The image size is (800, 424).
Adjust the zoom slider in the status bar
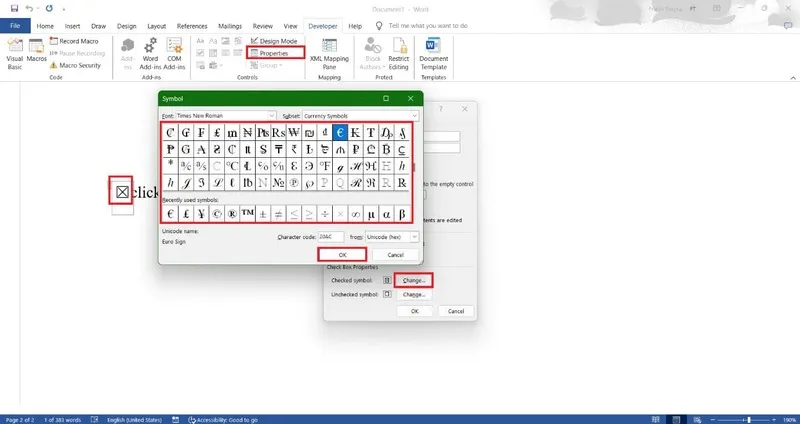point(748,420)
